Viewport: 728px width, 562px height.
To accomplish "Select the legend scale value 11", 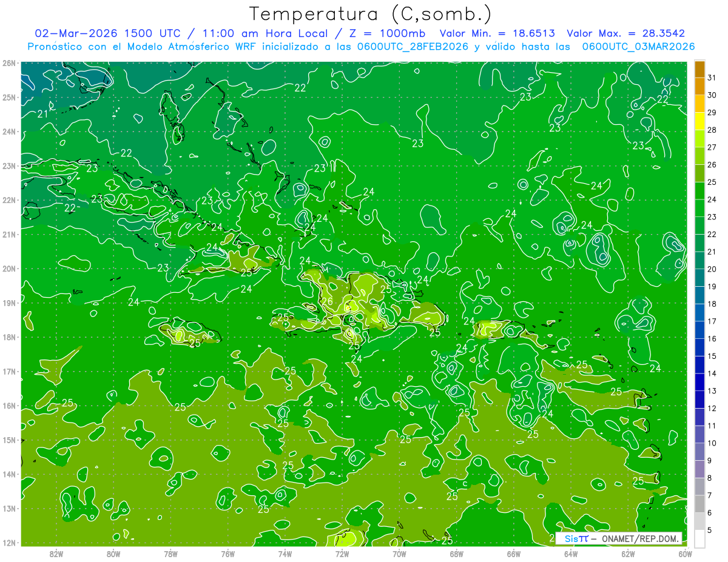I will [x=712, y=426].
